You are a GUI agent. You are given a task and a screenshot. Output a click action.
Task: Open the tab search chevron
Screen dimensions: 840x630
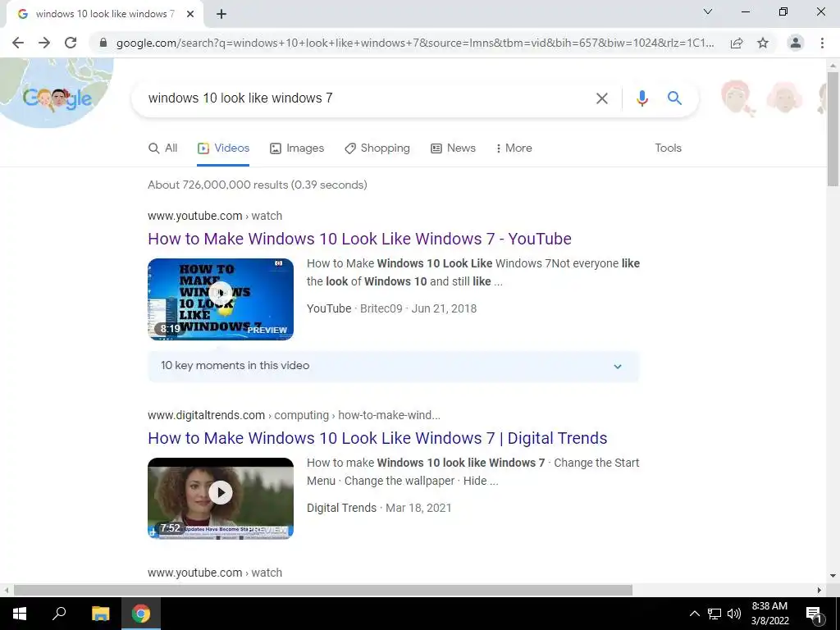tap(708, 11)
